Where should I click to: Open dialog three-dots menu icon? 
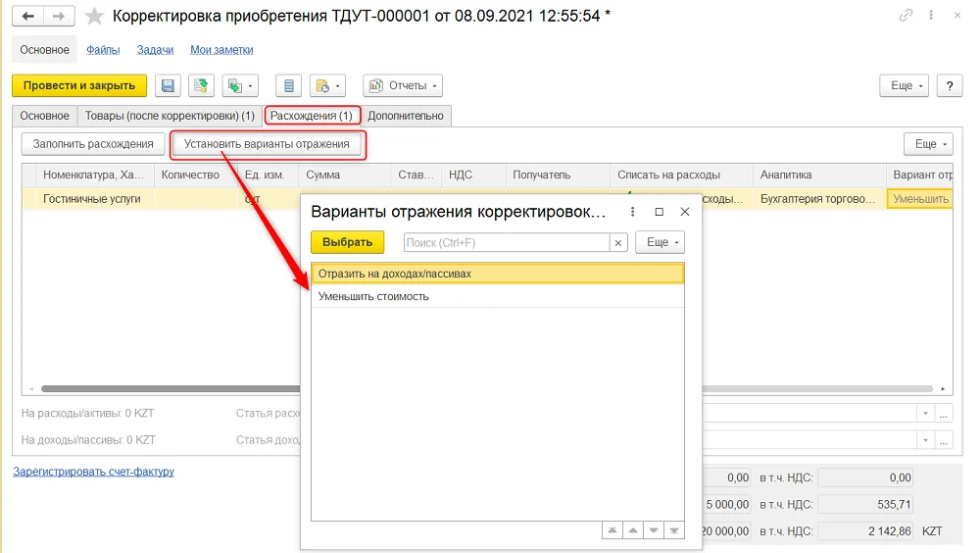coord(632,212)
